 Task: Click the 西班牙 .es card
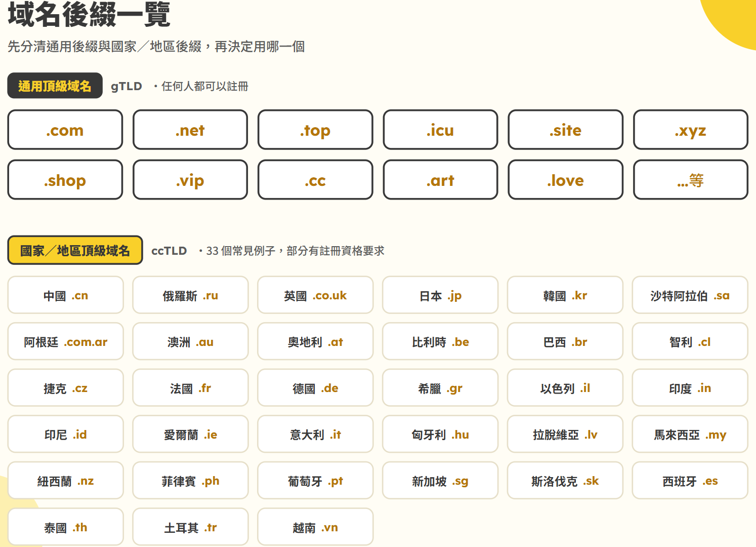click(690, 480)
